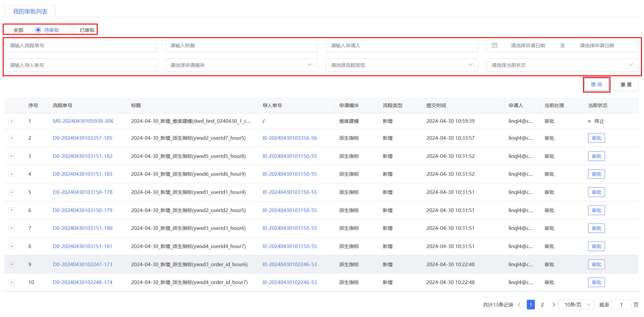The image size is (644, 317).
Task: Expand row 9 with plus icon
Action: [x=11, y=264]
